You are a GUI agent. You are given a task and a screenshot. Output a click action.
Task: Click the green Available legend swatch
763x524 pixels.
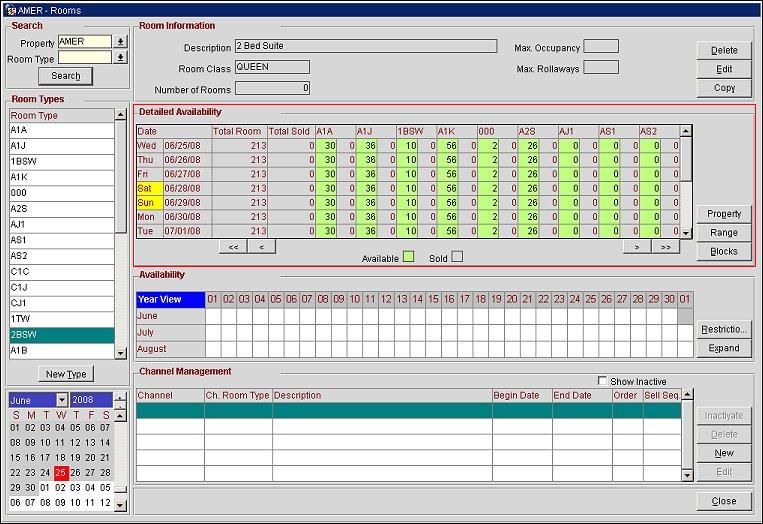pos(409,258)
